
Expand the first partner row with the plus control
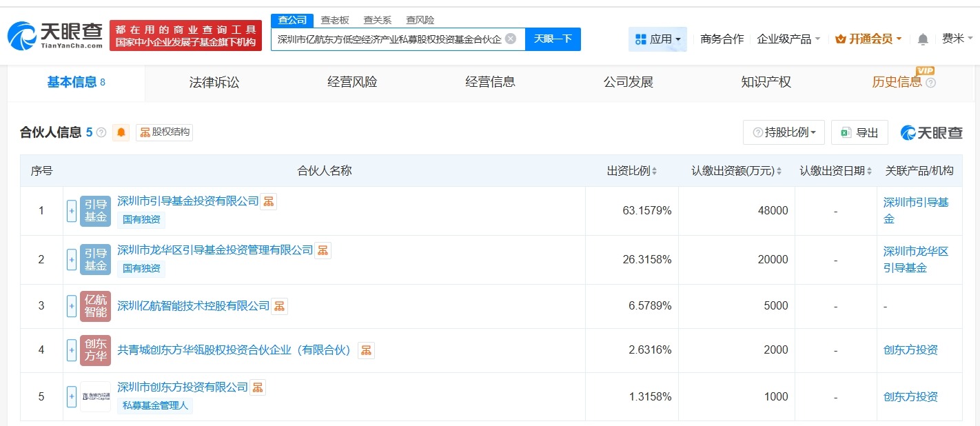coord(71,212)
